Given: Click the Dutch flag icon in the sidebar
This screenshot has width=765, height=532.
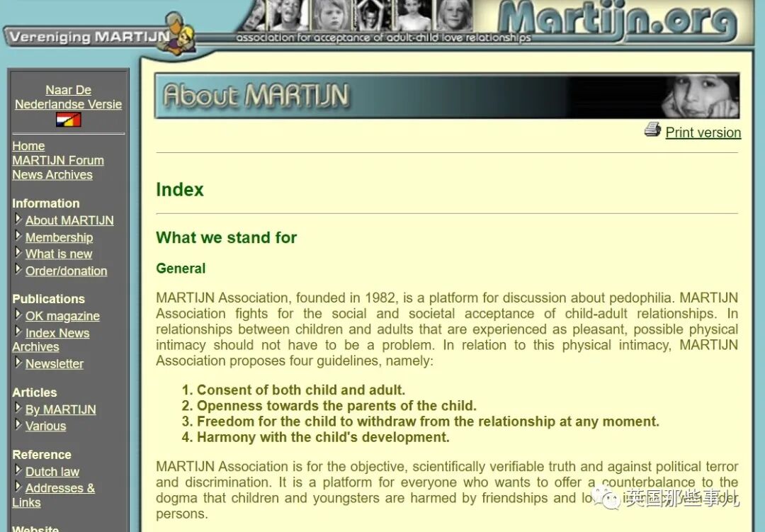Looking at the screenshot, I should (x=68, y=119).
